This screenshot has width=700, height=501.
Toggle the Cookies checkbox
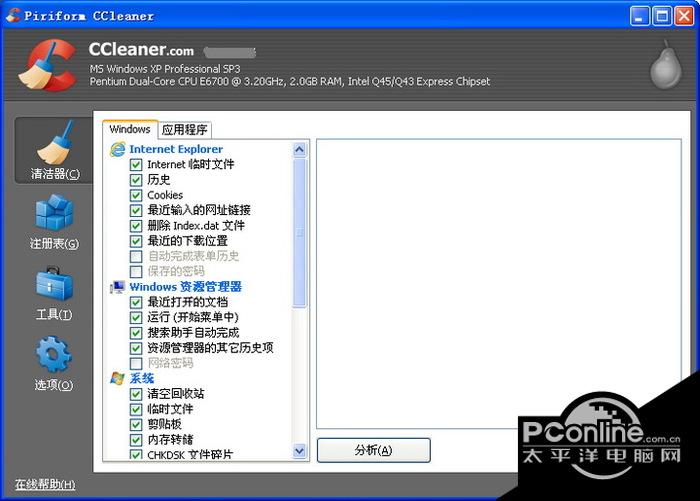coord(136,195)
